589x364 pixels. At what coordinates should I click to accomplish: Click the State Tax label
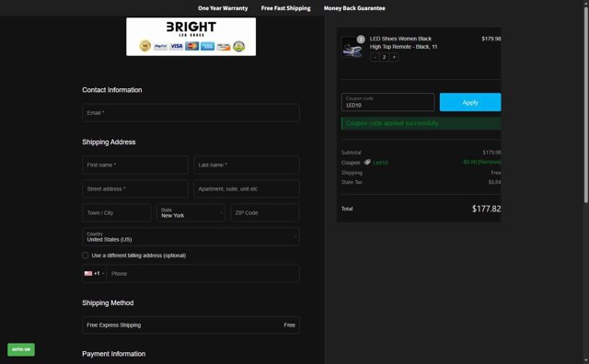pos(352,182)
